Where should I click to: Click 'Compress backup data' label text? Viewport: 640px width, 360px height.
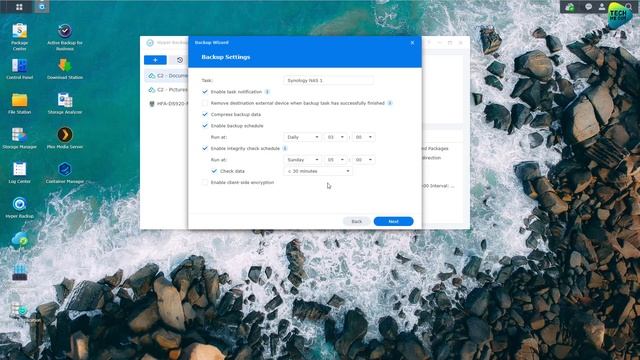pyautogui.click(x=236, y=114)
